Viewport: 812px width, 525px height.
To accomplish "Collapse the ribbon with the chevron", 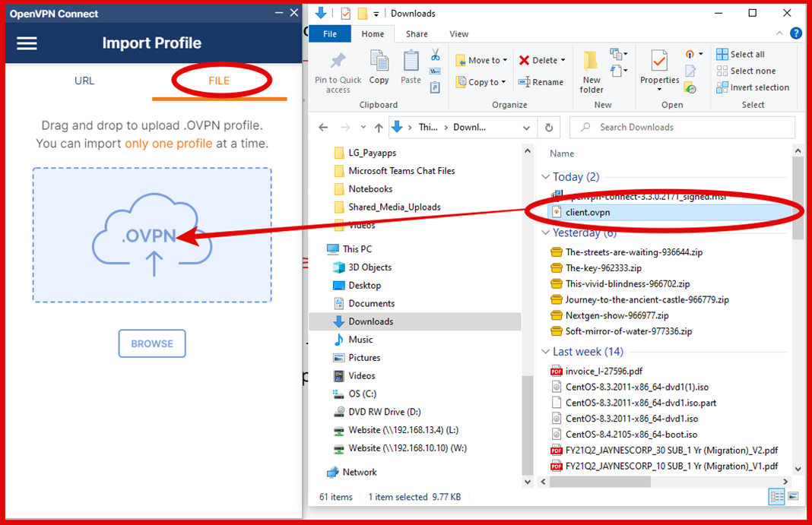I will click(779, 33).
